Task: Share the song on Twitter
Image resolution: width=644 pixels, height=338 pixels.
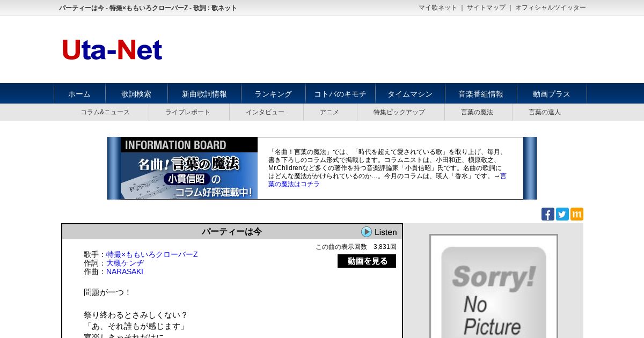Action: pyautogui.click(x=562, y=214)
